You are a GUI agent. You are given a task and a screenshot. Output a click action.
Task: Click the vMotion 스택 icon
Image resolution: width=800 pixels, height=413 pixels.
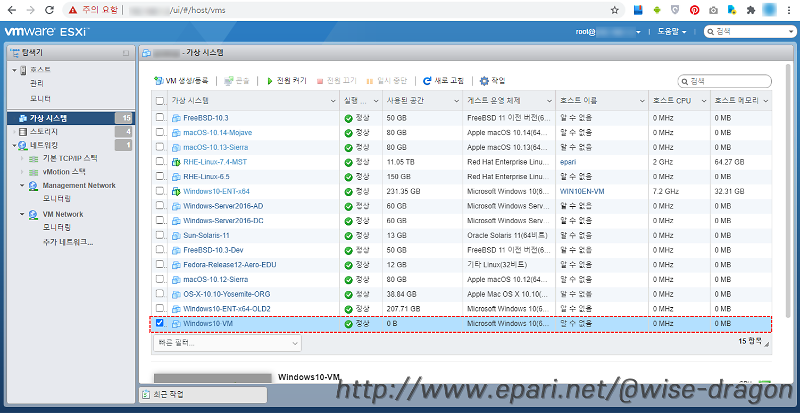coord(33,172)
